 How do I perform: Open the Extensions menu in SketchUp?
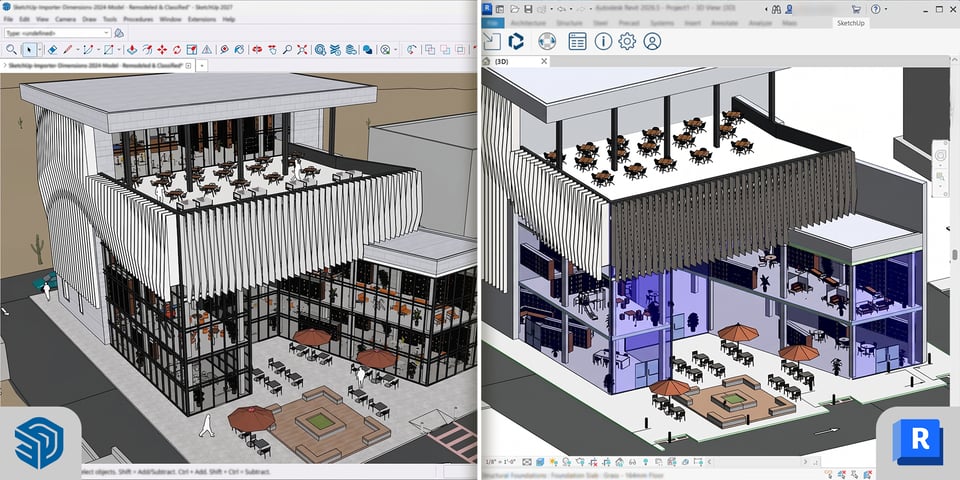coord(201,20)
